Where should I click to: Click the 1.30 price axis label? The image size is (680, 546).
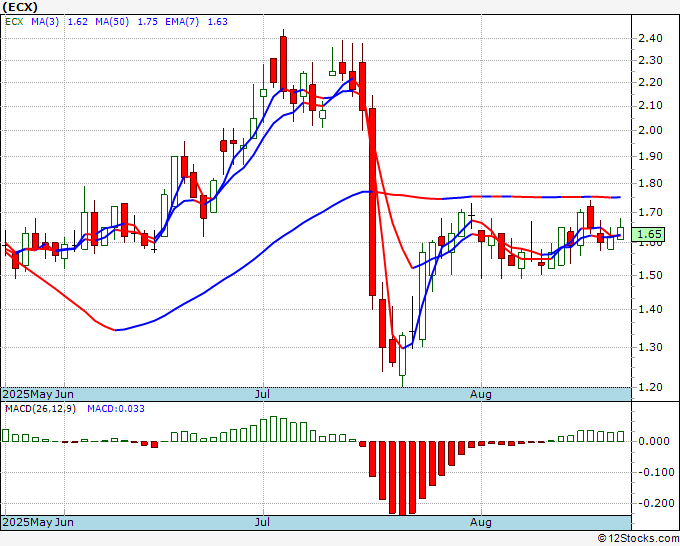click(651, 347)
